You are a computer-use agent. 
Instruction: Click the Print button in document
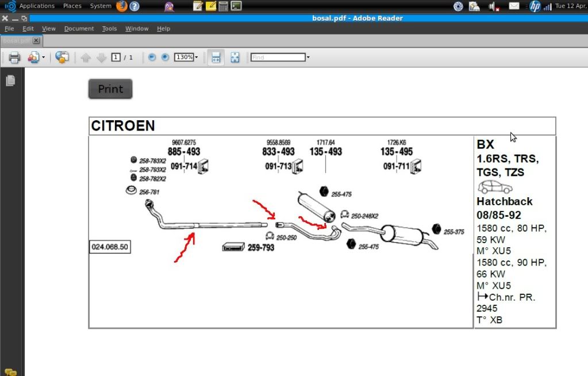click(110, 89)
